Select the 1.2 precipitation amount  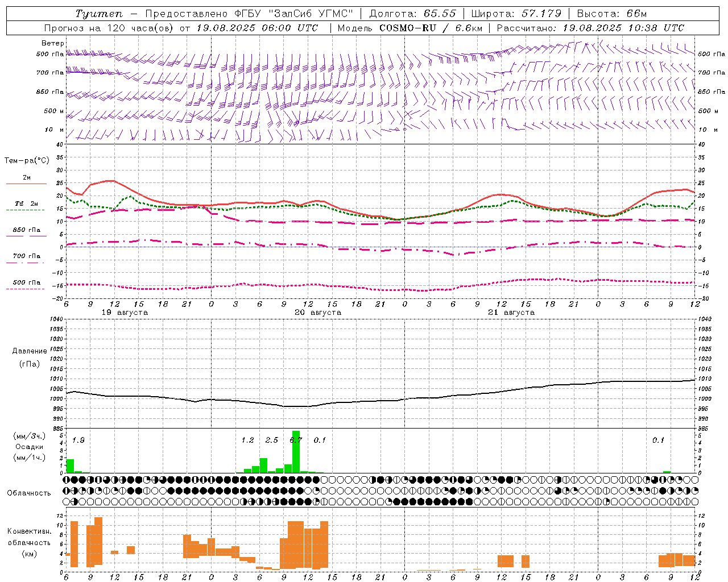(x=247, y=440)
